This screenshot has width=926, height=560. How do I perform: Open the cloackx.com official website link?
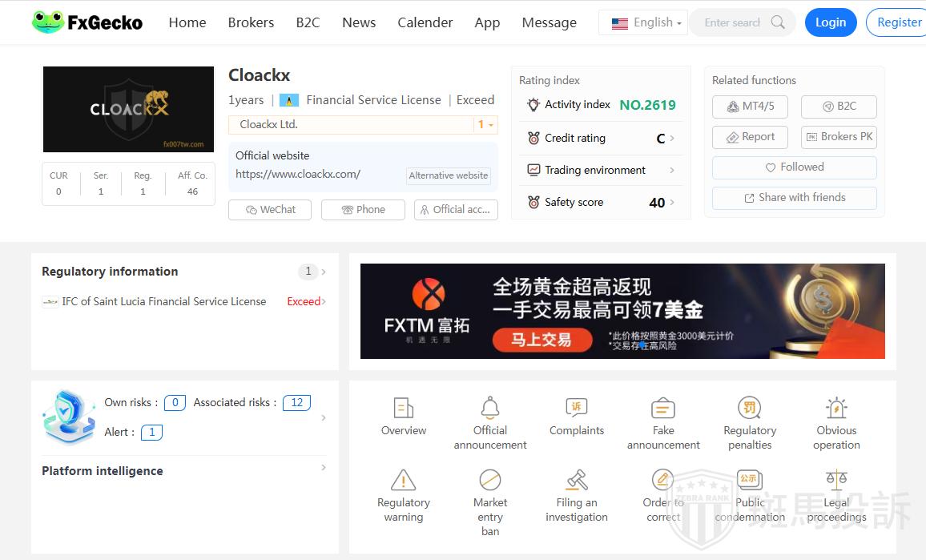(x=298, y=174)
